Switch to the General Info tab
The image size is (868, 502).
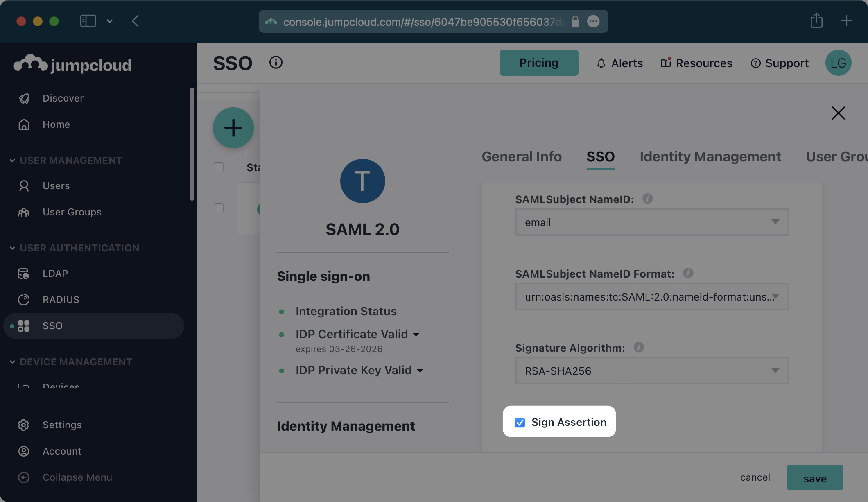522,156
